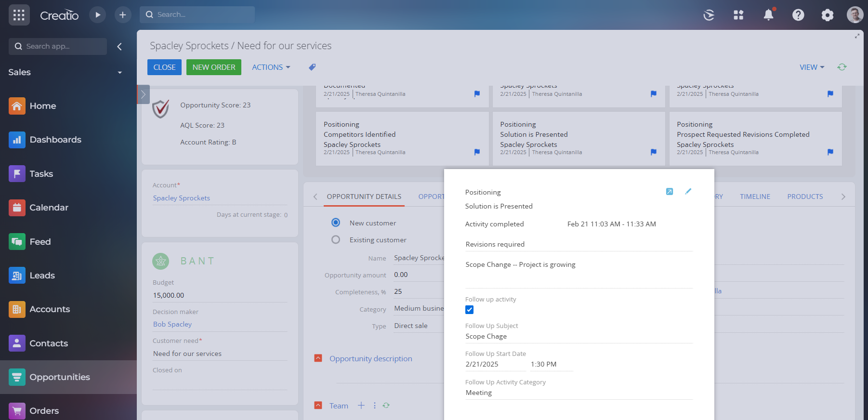Click flag on Prospect Requested Revisions card
This screenshot has width=868, height=420.
(830, 152)
